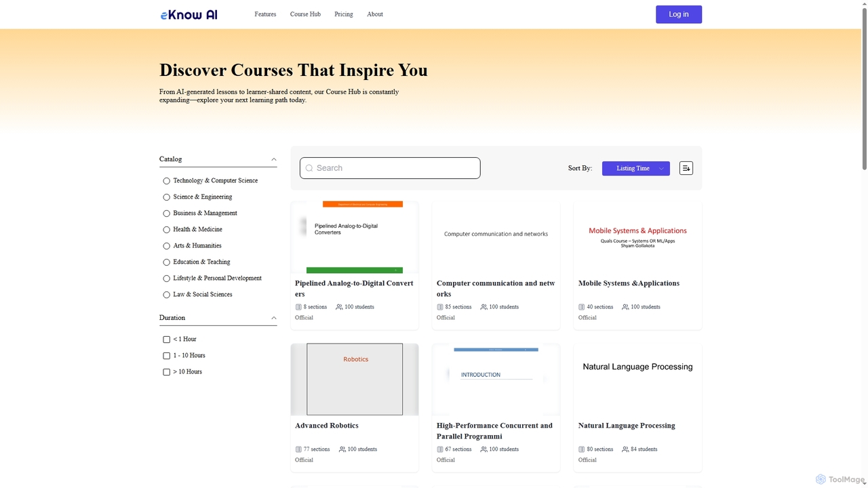This screenshot has width=868, height=488.
Task: Click the '80 sections' text
Action: [x=600, y=449]
